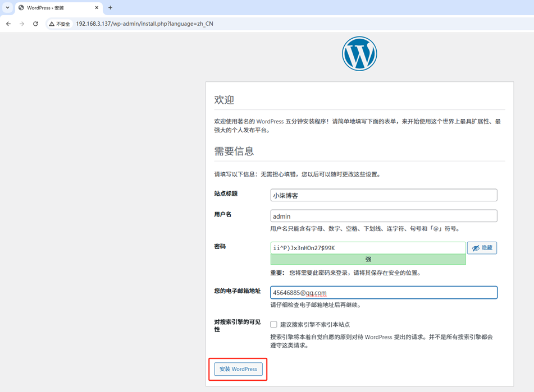Click the 安装 WordPress button
The image size is (534, 392).
[x=239, y=369]
